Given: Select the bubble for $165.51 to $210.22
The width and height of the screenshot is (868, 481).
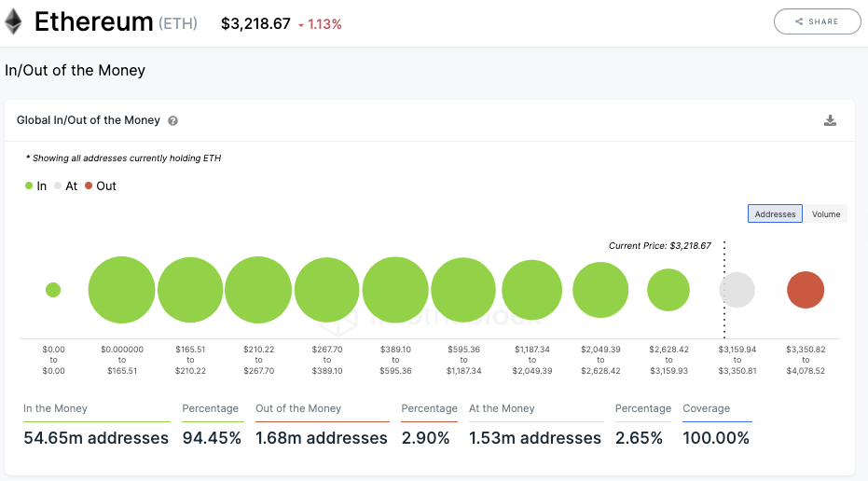Looking at the screenshot, I should [x=190, y=290].
